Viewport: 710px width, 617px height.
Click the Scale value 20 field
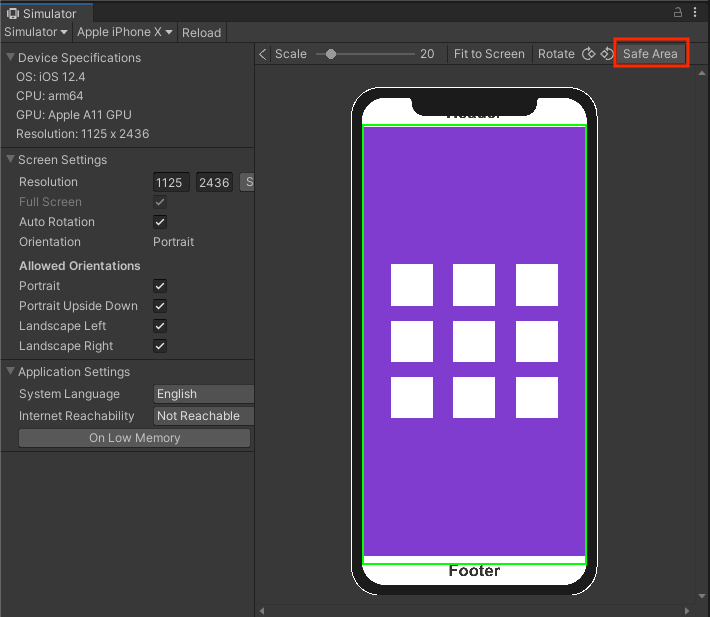click(x=427, y=54)
